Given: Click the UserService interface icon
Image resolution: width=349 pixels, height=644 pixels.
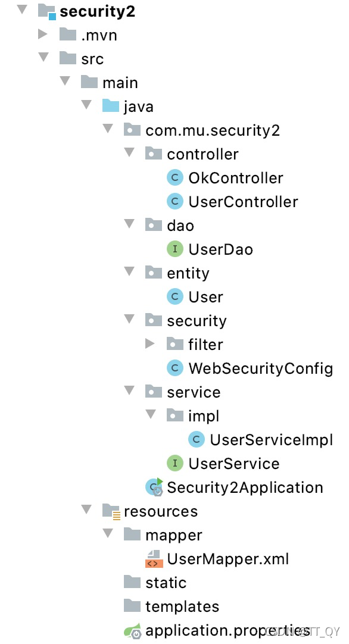Looking at the screenshot, I should 174,463.
